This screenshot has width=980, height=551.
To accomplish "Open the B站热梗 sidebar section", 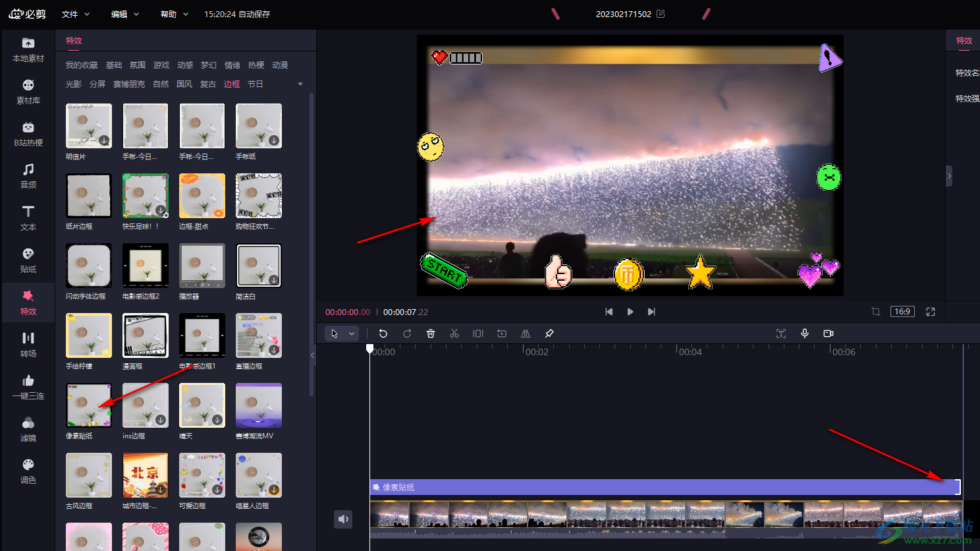I will point(28,134).
